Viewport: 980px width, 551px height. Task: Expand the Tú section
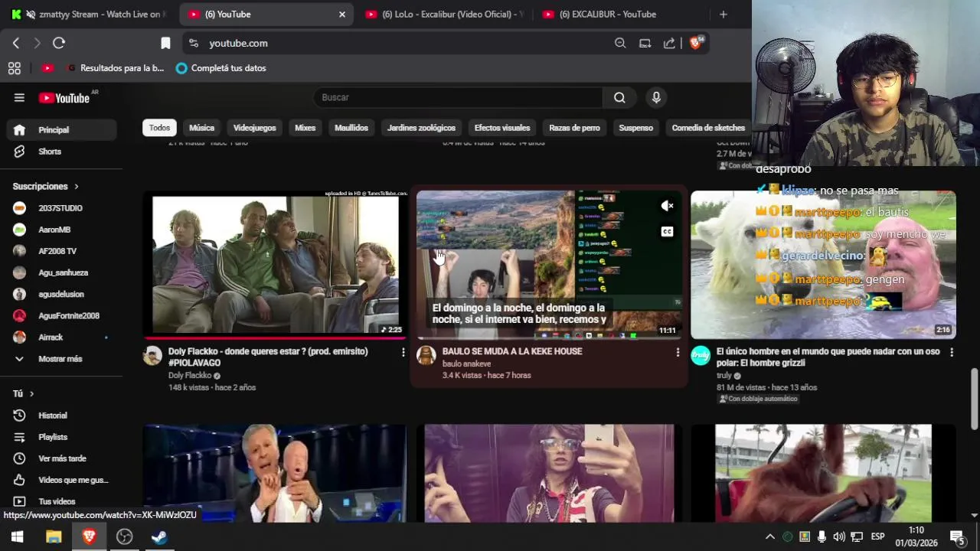click(x=23, y=393)
